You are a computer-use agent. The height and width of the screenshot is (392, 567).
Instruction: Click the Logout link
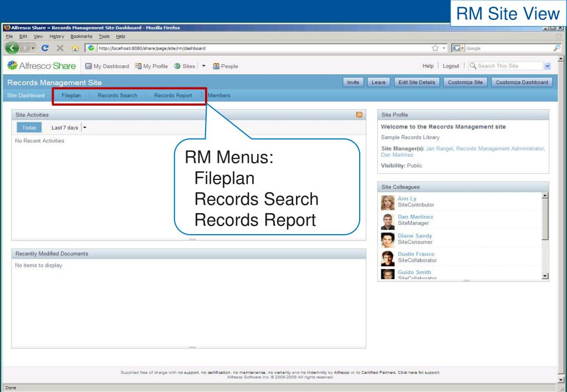click(451, 66)
